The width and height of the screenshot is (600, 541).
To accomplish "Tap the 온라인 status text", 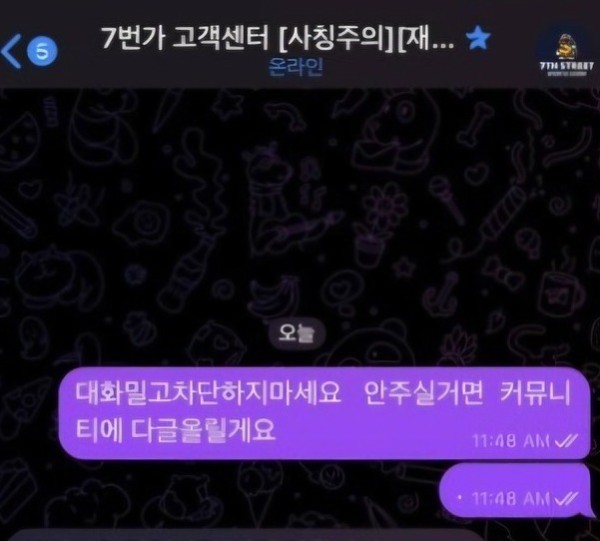I will tap(296, 67).
